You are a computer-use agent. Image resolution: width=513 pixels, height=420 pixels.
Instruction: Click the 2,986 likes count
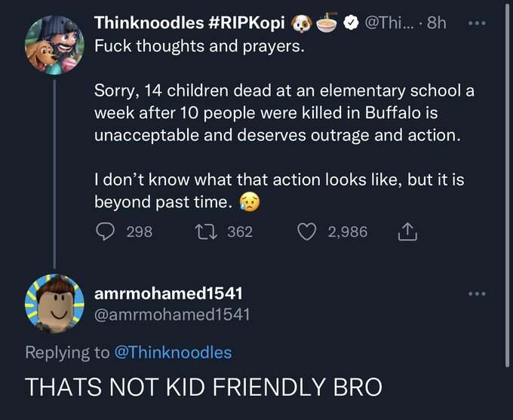click(348, 231)
